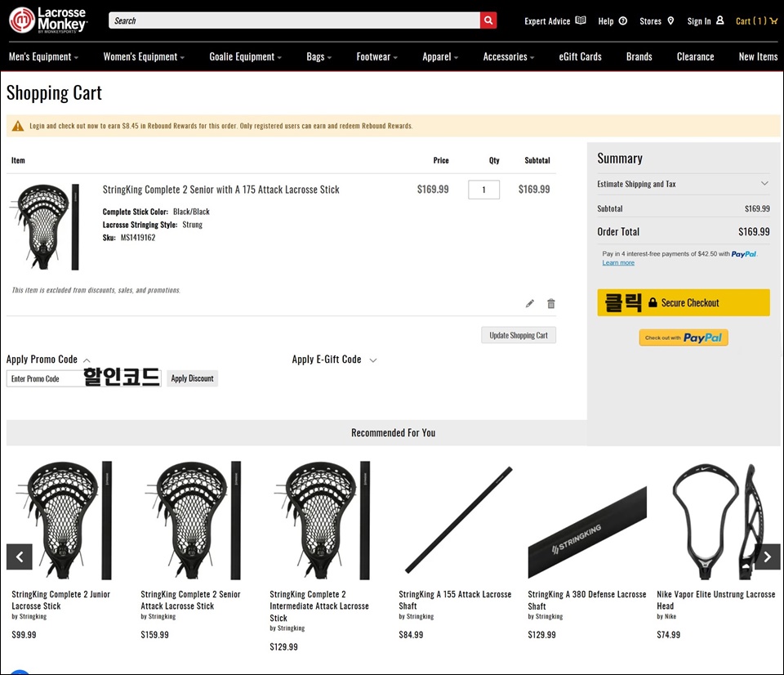
Task: Click the red search magnifier button
Action: [488, 20]
